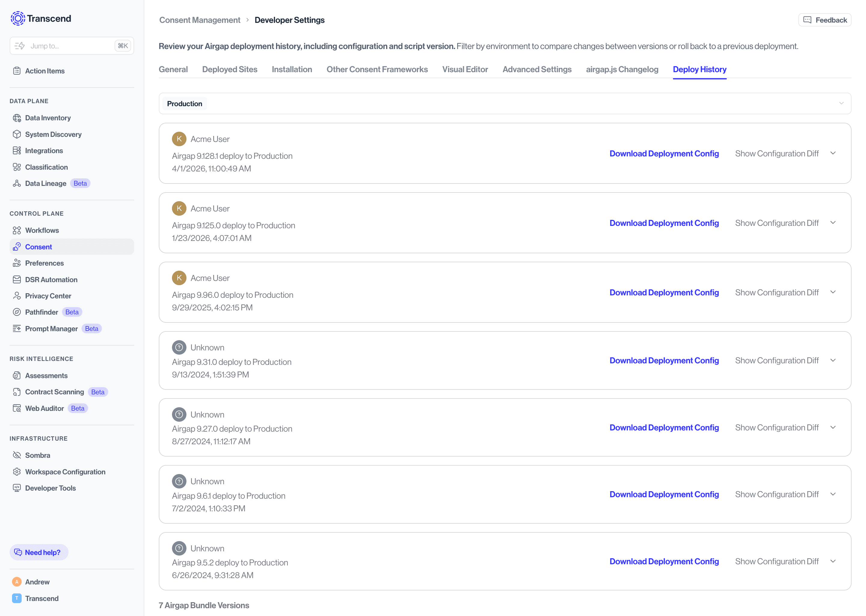This screenshot has width=866, height=616.
Task: Click the Unknown user icon on Airgap 9.31.0
Action: click(x=179, y=347)
